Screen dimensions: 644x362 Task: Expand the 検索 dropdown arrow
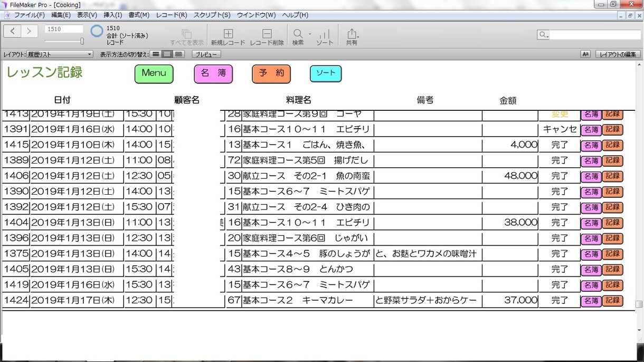(310, 34)
